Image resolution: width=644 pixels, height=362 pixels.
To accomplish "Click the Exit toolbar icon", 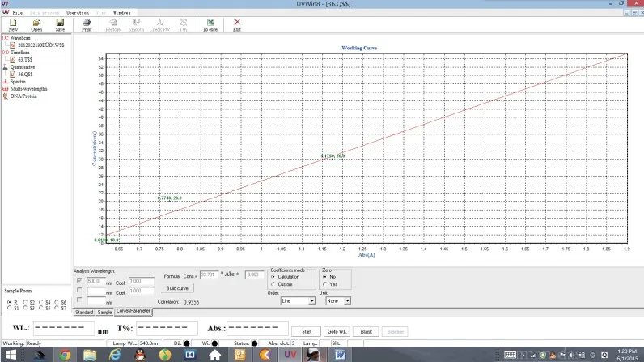I will tap(237, 23).
